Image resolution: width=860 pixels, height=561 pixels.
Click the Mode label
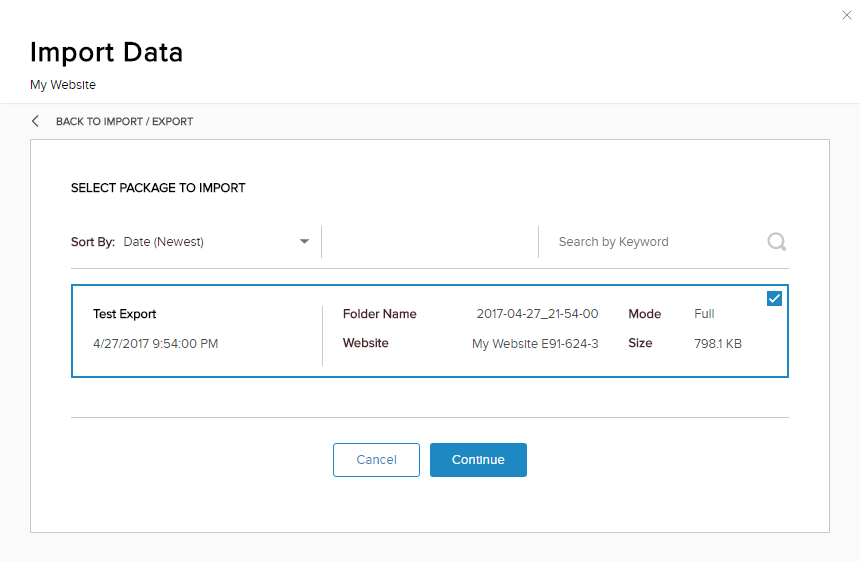click(x=644, y=314)
